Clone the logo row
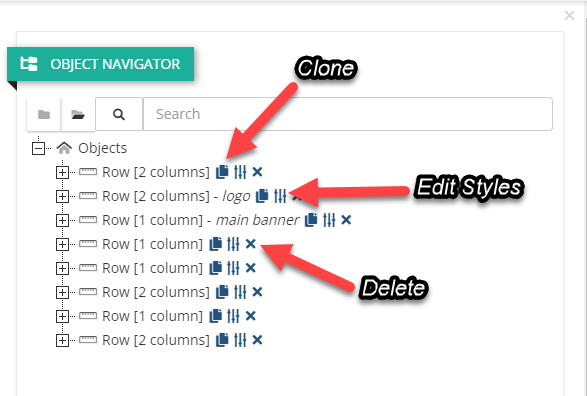This screenshot has height=396, width=587. pyautogui.click(x=262, y=196)
